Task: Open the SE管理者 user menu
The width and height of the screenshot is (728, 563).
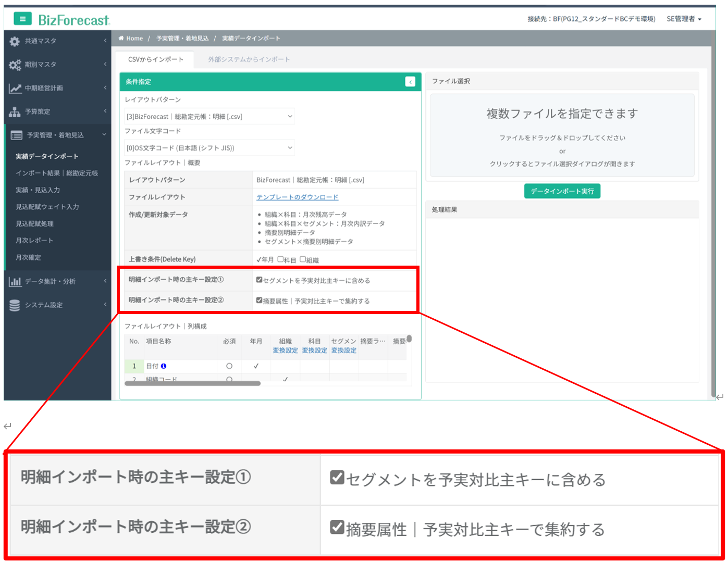Action: [684, 19]
